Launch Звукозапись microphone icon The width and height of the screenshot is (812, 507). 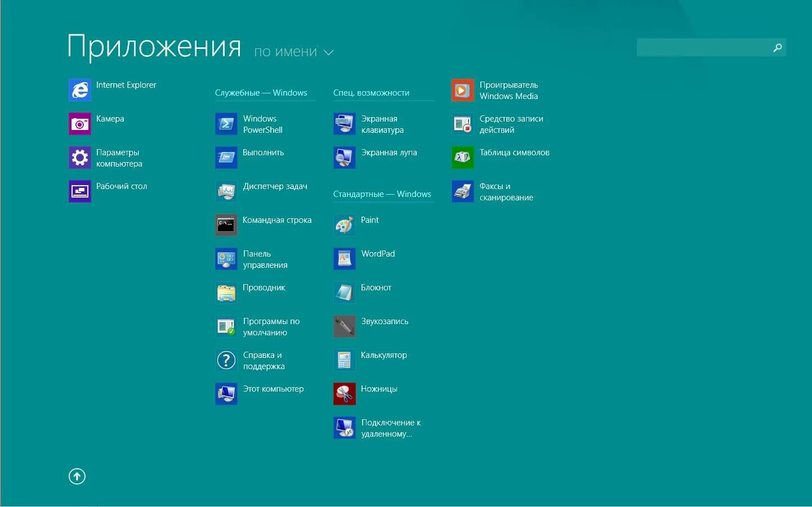345,326
